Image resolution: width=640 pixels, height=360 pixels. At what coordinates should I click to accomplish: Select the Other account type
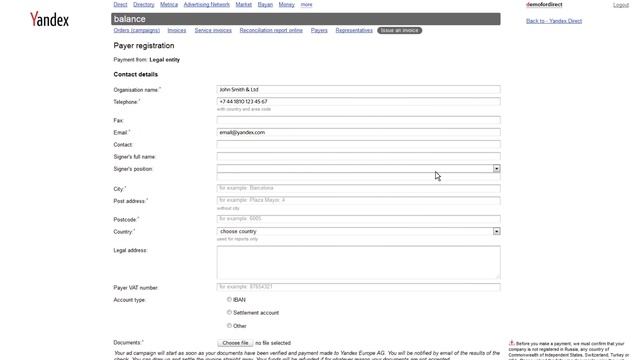coord(229,326)
